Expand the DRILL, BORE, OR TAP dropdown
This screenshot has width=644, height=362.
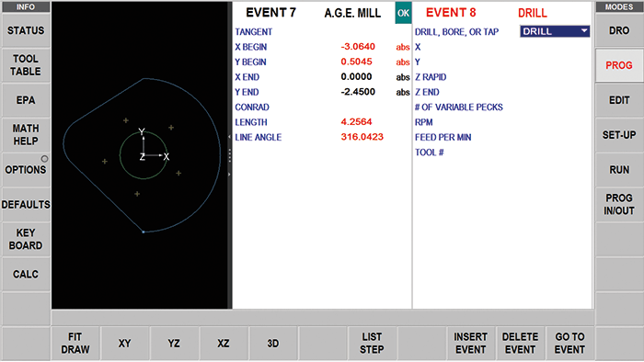(x=555, y=31)
